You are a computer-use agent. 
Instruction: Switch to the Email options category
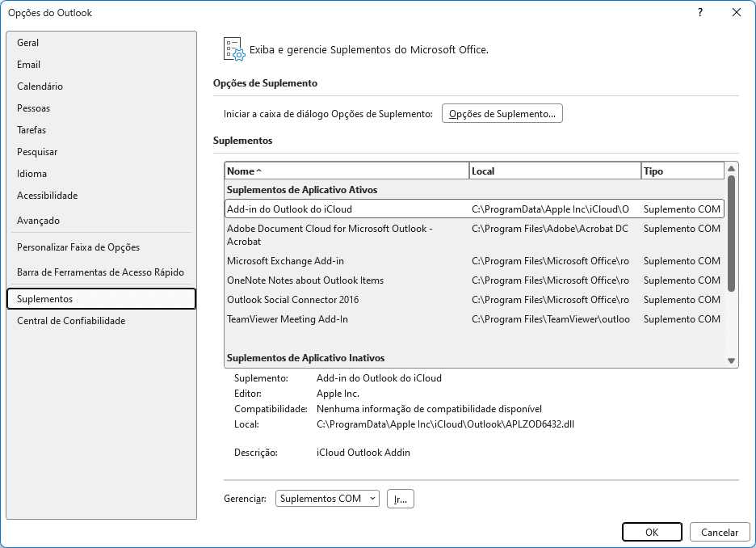101,64
